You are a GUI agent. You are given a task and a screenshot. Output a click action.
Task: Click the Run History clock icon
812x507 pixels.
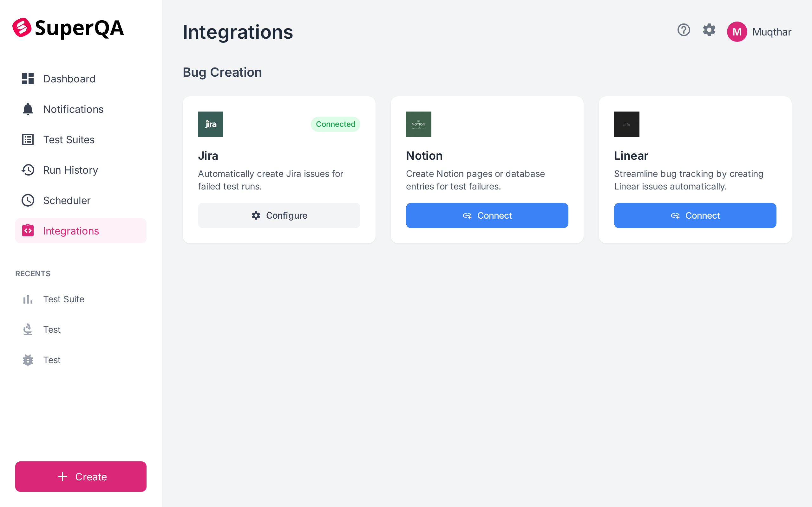28,170
